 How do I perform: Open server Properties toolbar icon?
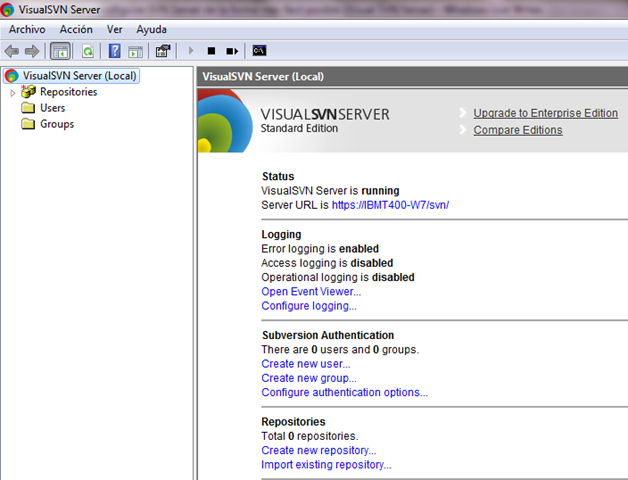tap(163, 51)
